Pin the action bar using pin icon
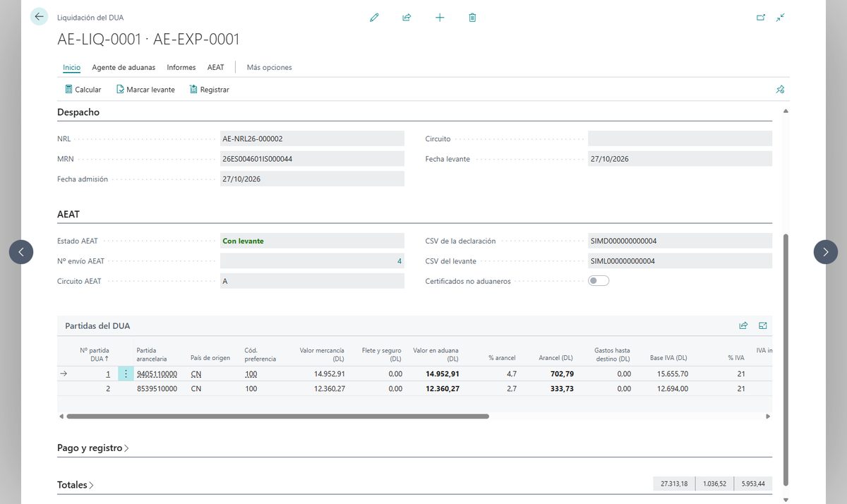 780,90
